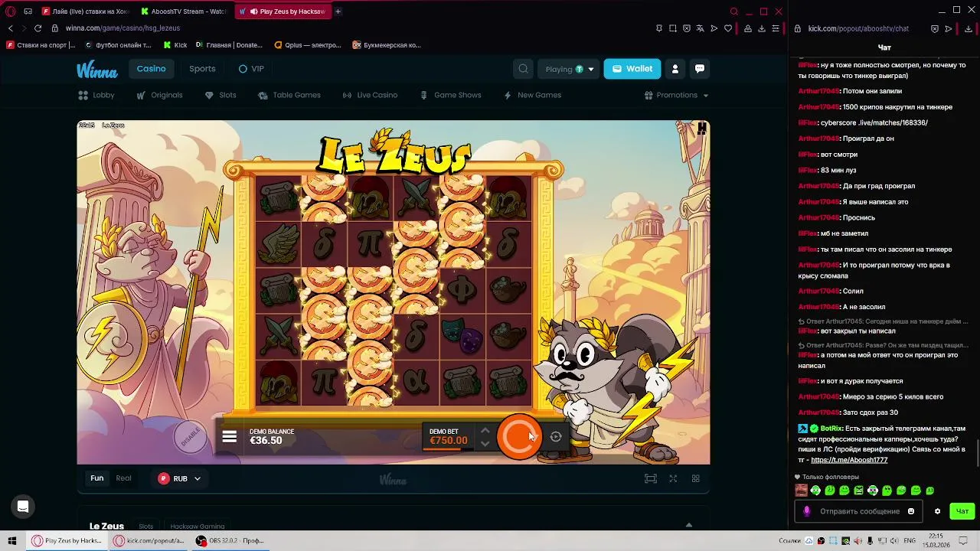Click the Отправить сообщение chat input
980x551 pixels.
coord(860,511)
